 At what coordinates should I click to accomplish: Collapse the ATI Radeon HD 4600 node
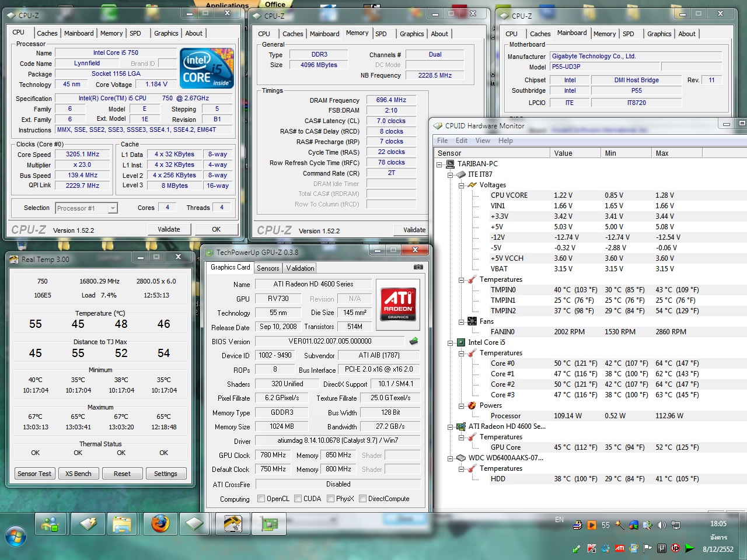(x=451, y=427)
